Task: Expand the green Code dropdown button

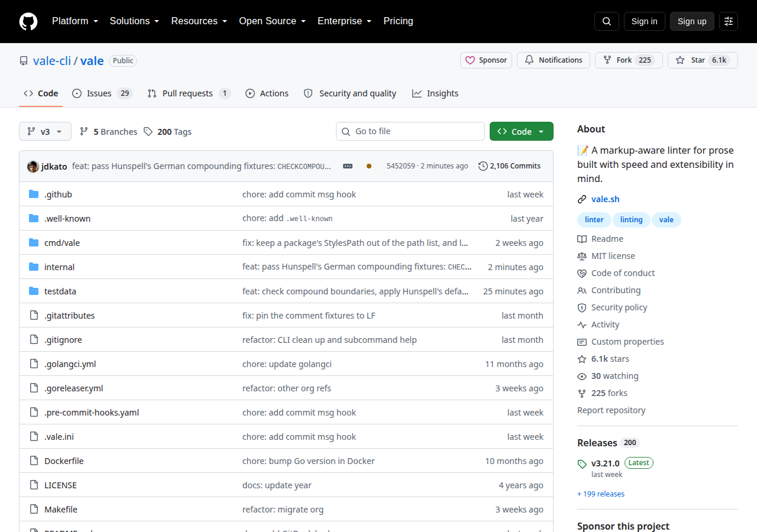Action: pos(522,131)
